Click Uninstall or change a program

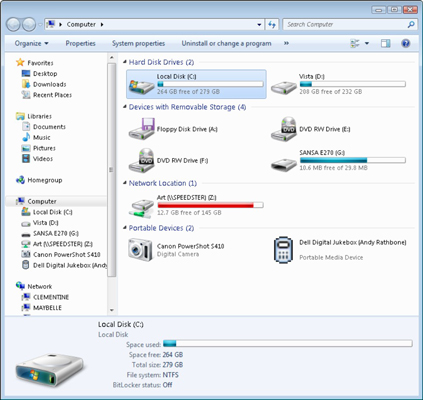226,43
